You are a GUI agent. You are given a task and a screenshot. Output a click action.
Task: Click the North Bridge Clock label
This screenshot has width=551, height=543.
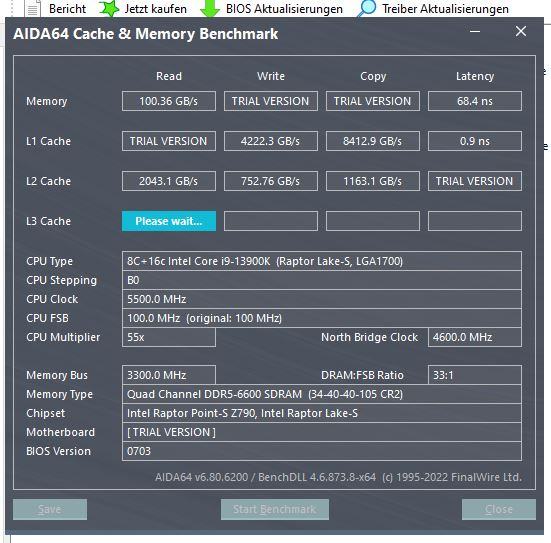click(x=369, y=337)
